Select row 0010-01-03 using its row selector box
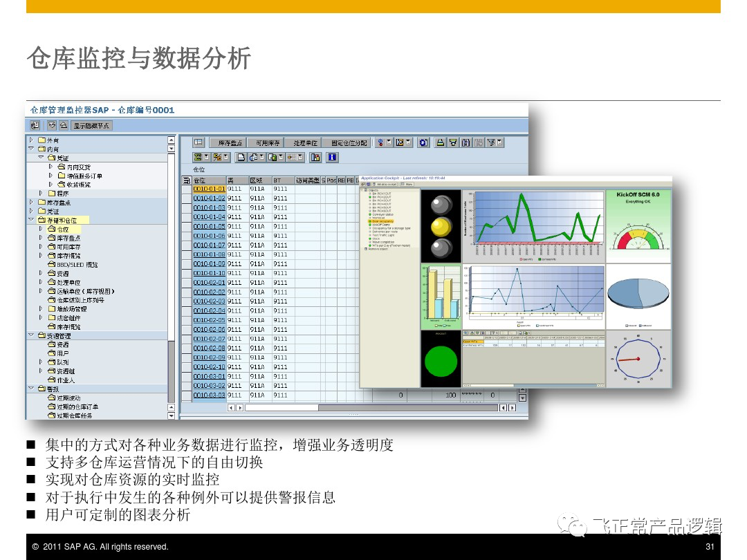747x560 pixels. 186,207
